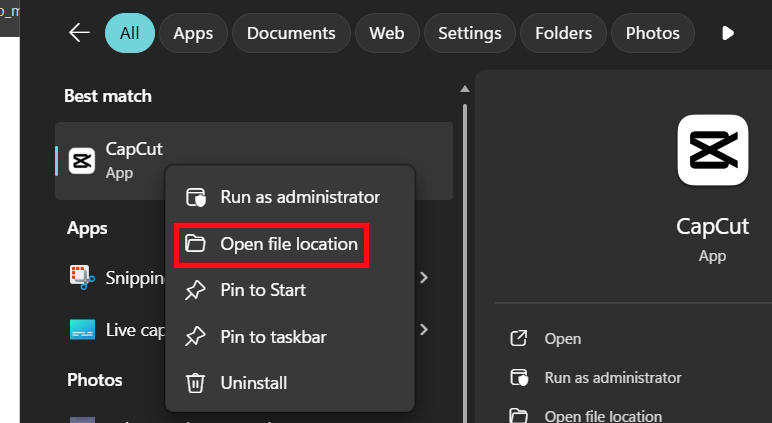
Task: Choose Pin to Start from context menu
Action: point(263,290)
